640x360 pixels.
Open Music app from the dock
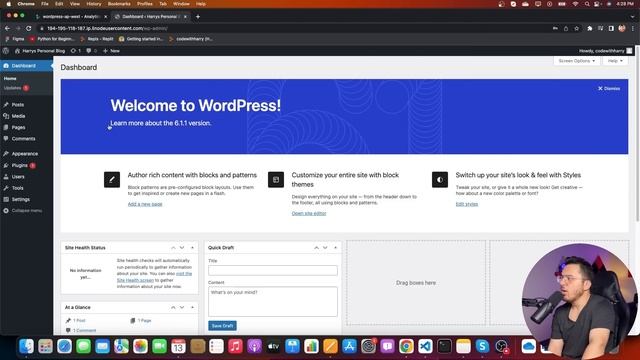coord(235,347)
